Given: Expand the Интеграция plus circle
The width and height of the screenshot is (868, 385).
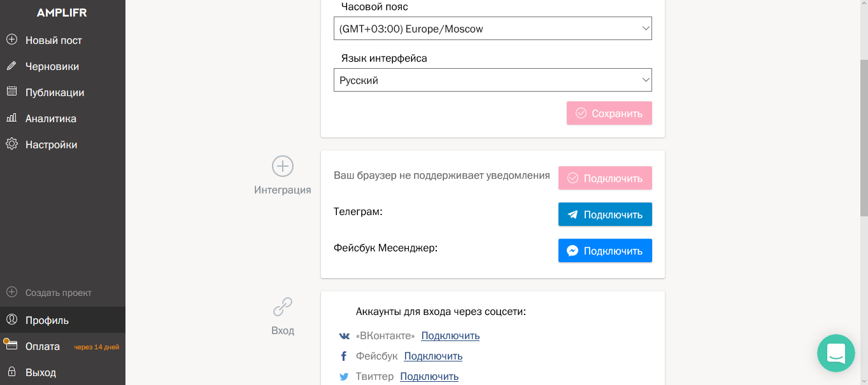Looking at the screenshot, I should pyautogui.click(x=282, y=166).
